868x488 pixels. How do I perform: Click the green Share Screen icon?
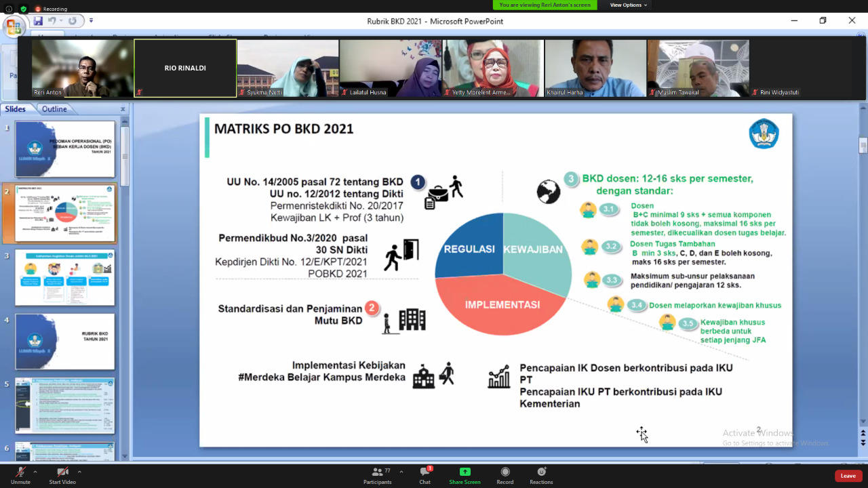(465, 472)
